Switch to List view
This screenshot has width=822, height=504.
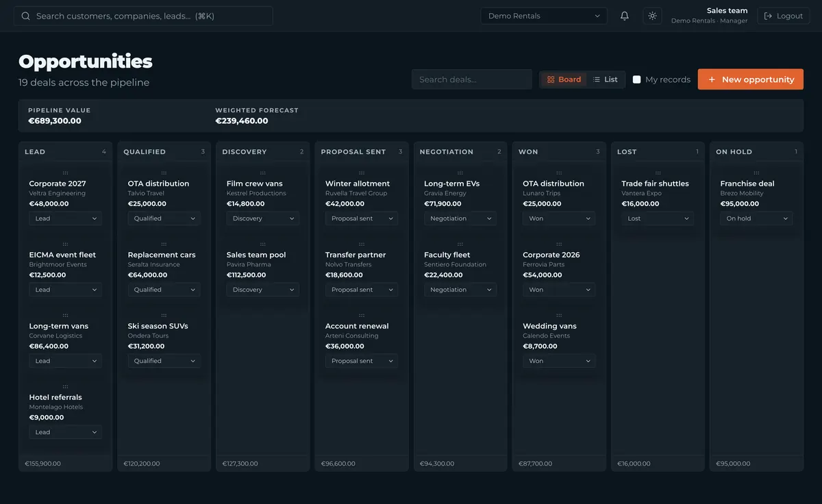click(606, 79)
